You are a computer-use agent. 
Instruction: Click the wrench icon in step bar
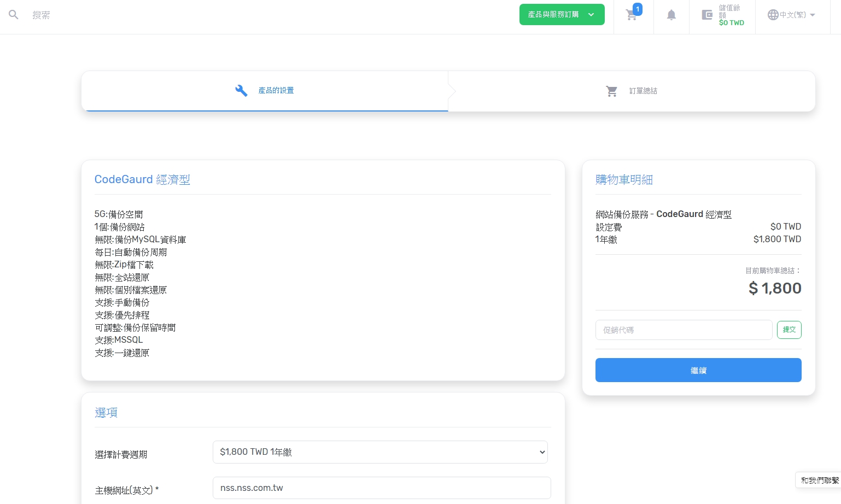(241, 91)
